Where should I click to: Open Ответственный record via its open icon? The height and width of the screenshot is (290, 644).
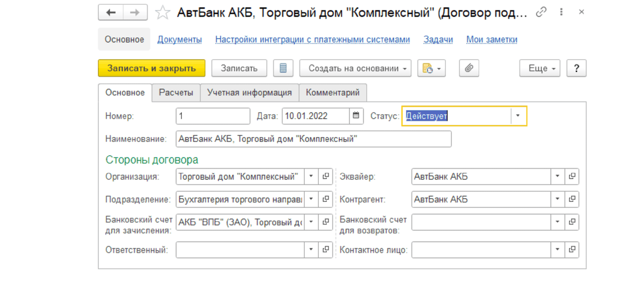[325, 250]
